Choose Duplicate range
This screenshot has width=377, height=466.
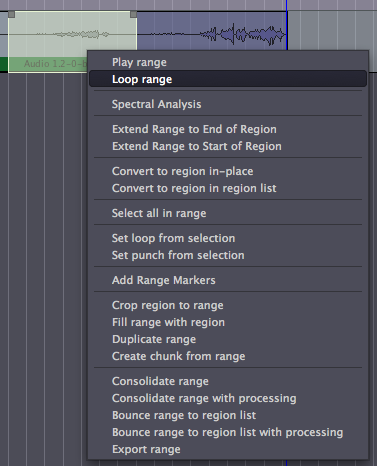(x=228, y=339)
